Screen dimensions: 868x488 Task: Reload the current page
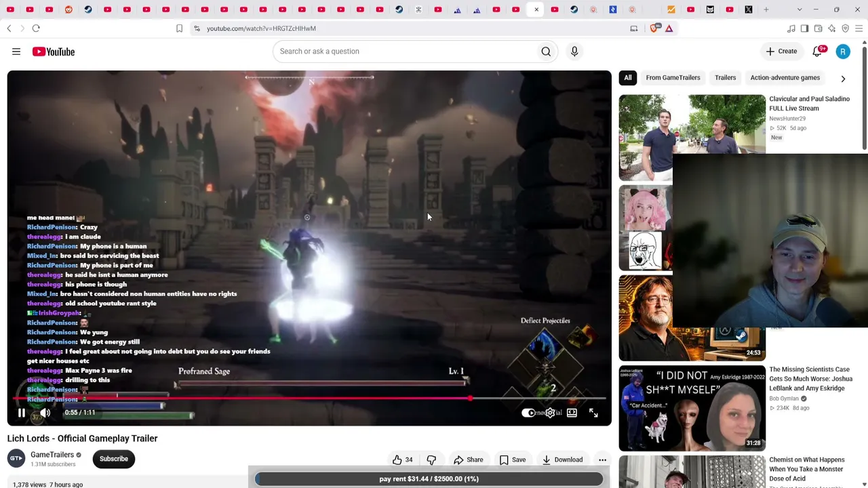[x=36, y=28]
